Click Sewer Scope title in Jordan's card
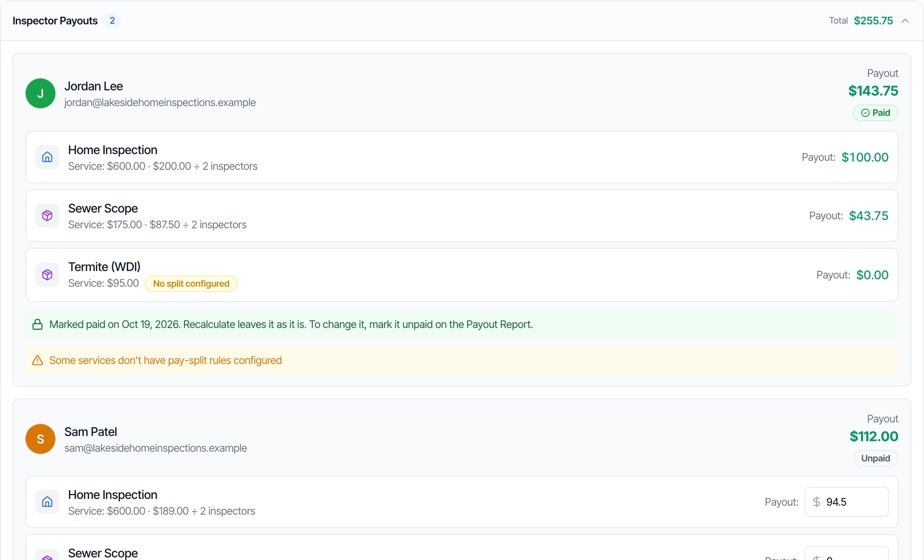 (103, 208)
